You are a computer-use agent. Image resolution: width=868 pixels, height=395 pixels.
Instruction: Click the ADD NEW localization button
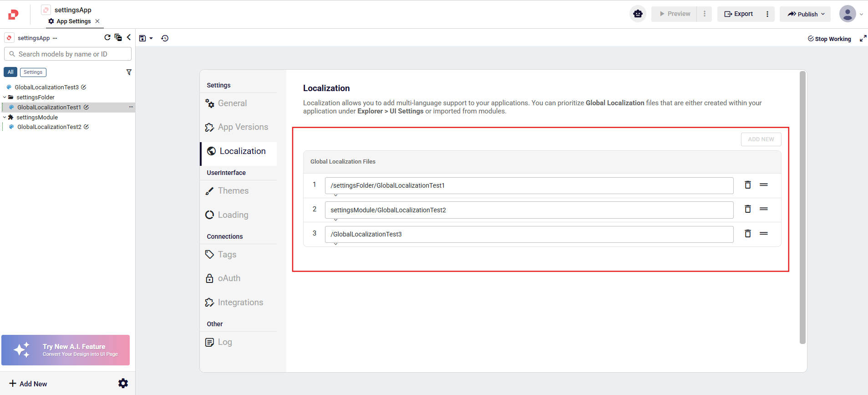point(761,139)
